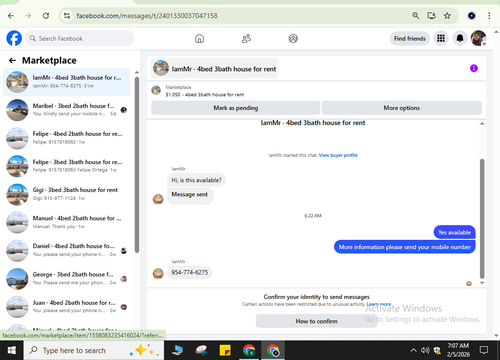
Task: Open the taskbar clock and date
Action: 458,350
